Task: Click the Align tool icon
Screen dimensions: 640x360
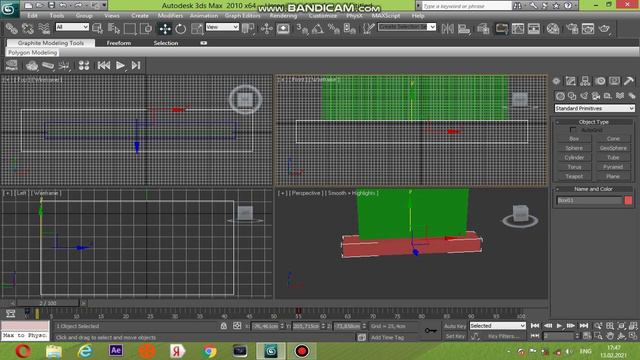Action: (x=464, y=29)
